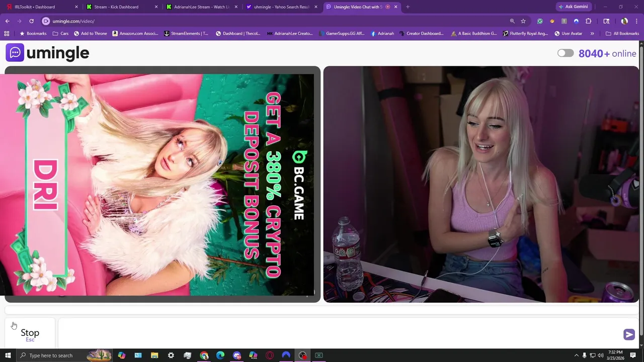Open the zoom magnifier icon in the address bar
Image resolution: width=644 pixels, height=362 pixels.
coord(512,21)
